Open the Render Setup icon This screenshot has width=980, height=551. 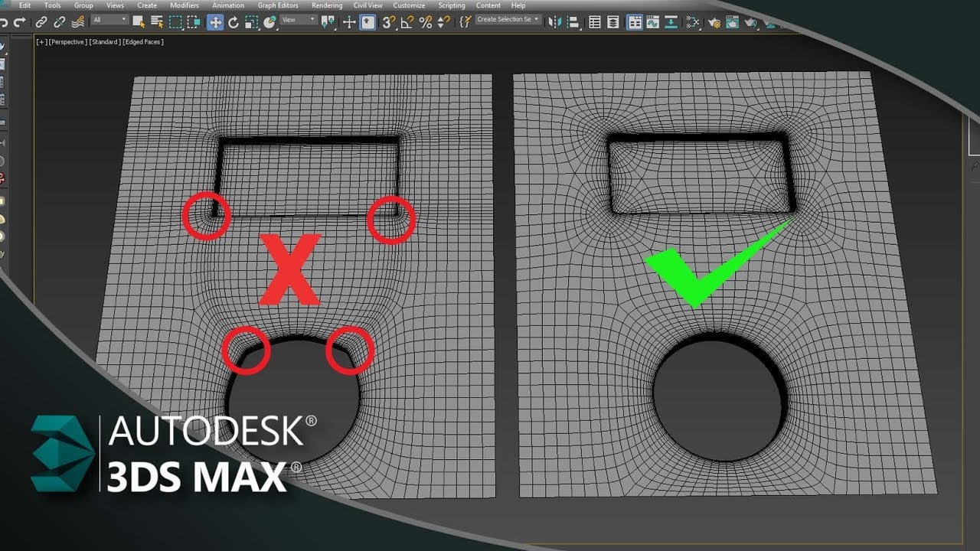tap(714, 22)
